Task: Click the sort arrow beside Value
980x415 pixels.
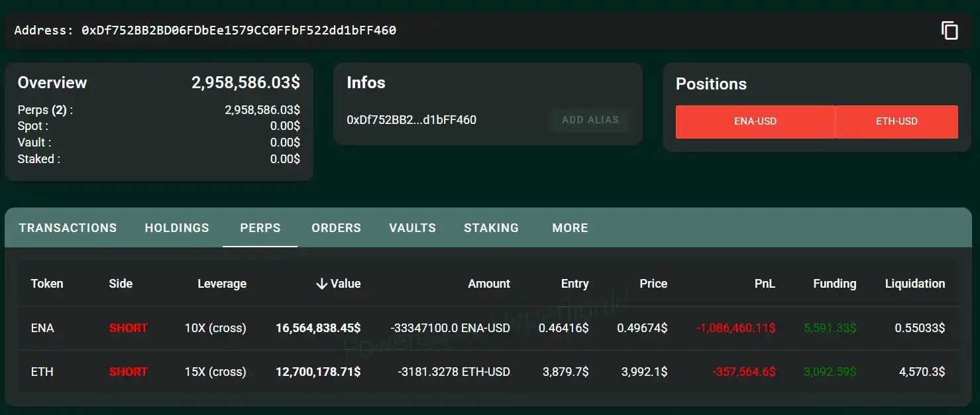Action: coord(322,284)
